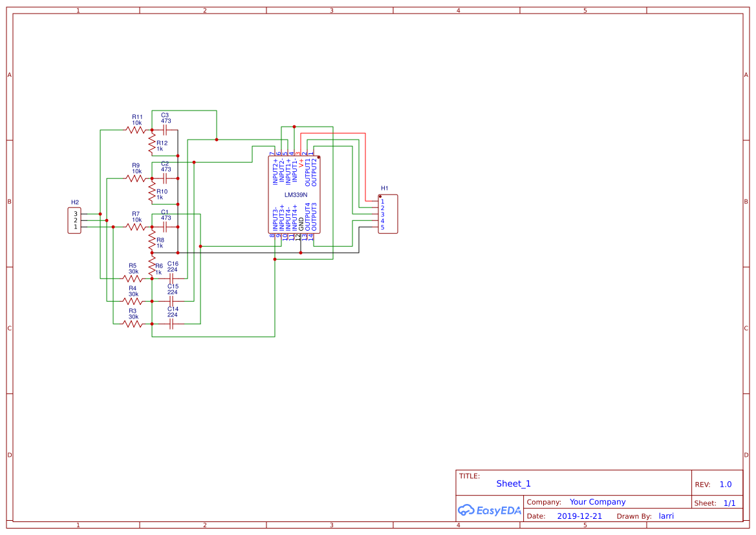Select the H2 three-pin header symbol

click(74, 220)
